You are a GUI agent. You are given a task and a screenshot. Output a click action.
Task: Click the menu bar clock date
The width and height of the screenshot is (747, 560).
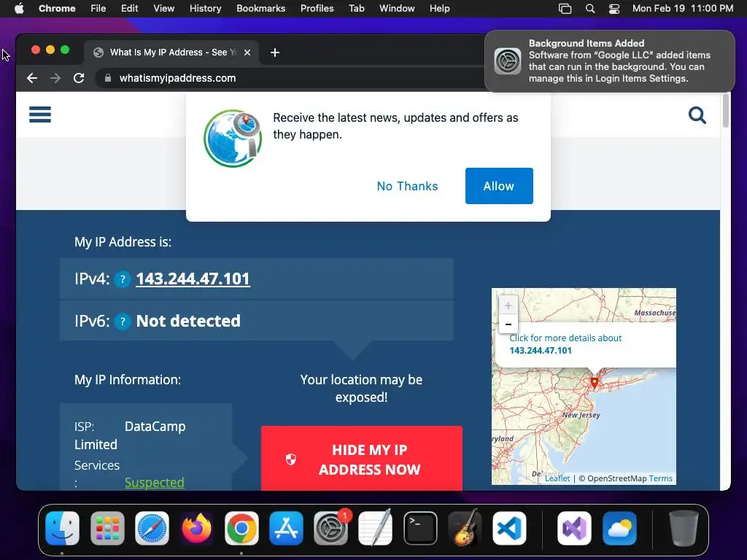point(683,9)
